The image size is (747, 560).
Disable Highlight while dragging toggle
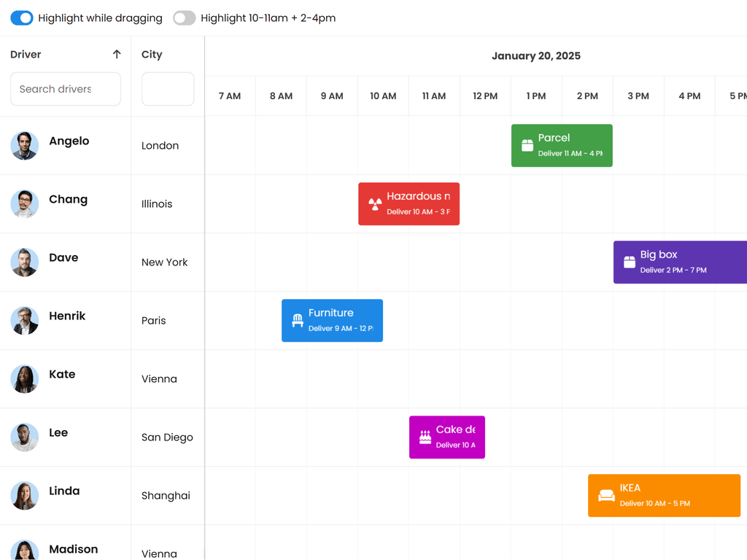click(22, 18)
